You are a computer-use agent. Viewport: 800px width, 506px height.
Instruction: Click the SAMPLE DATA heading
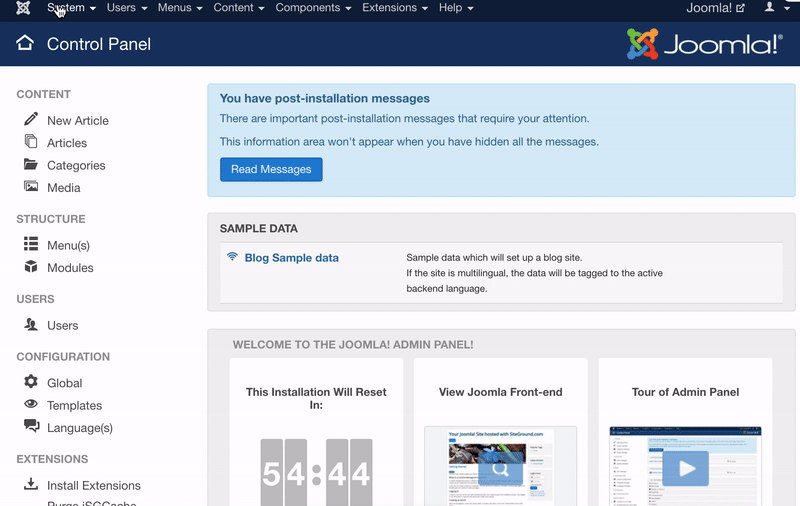click(x=259, y=229)
